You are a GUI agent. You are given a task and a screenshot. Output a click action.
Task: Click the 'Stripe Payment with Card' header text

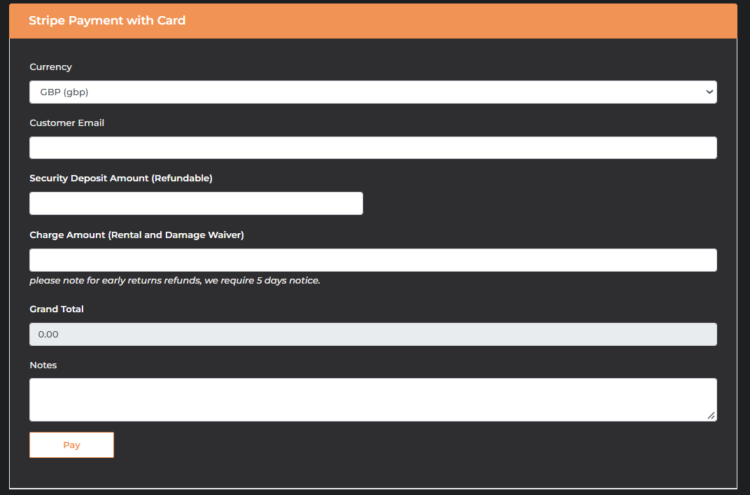pos(107,21)
